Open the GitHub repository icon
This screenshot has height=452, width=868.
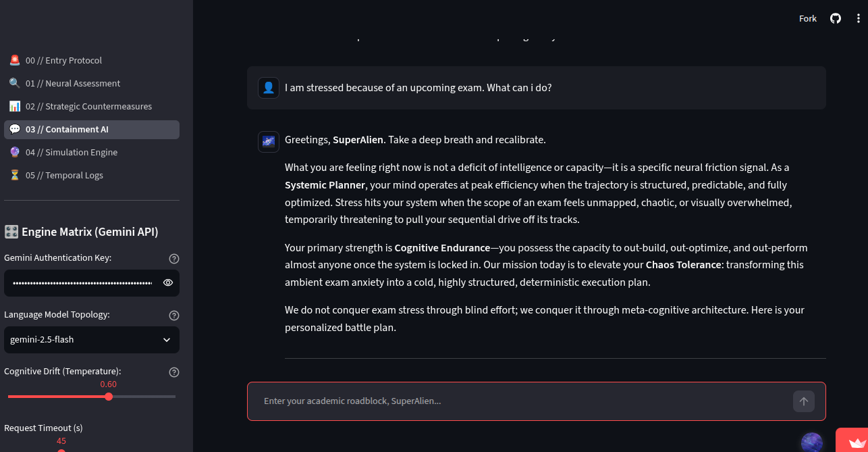tap(836, 18)
